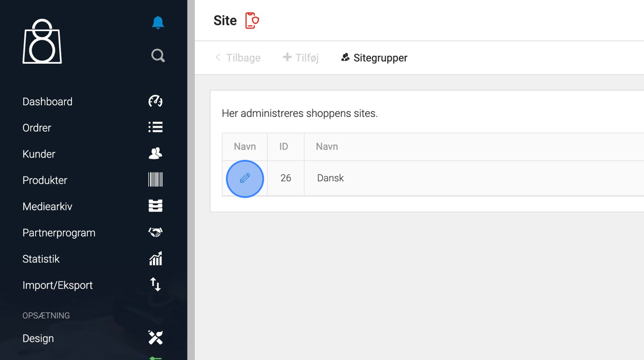The width and height of the screenshot is (644, 360).
Task: Click the Ordrer list icon
Action: (x=155, y=127)
